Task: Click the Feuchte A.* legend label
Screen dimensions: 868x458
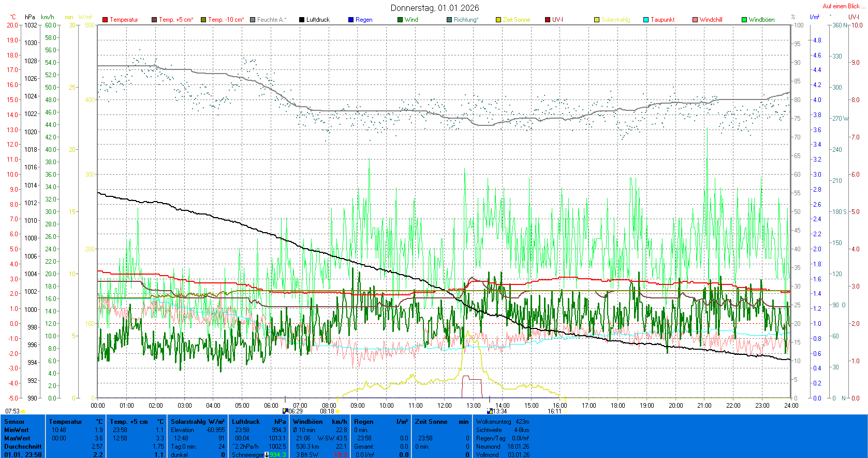Action: pyautogui.click(x=271, y=20)
